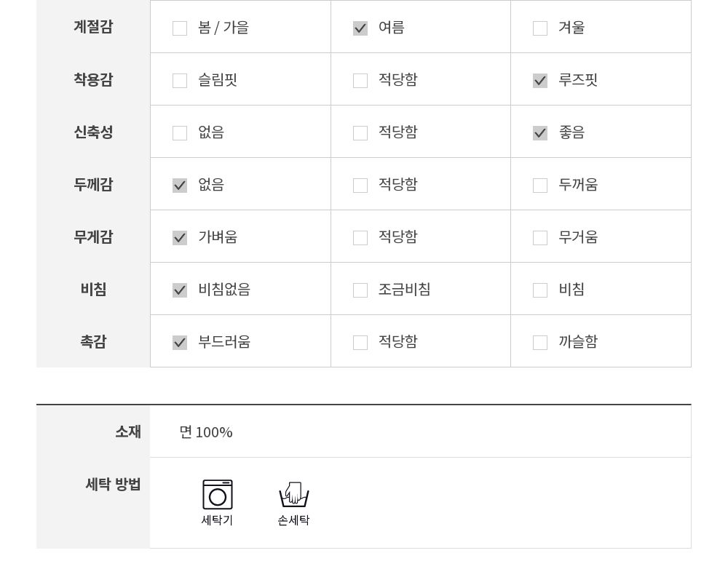Check the 조금비침 checkbox
This screenshot has width=728, height=585.
pyautogui.click(x=360, y=290)
